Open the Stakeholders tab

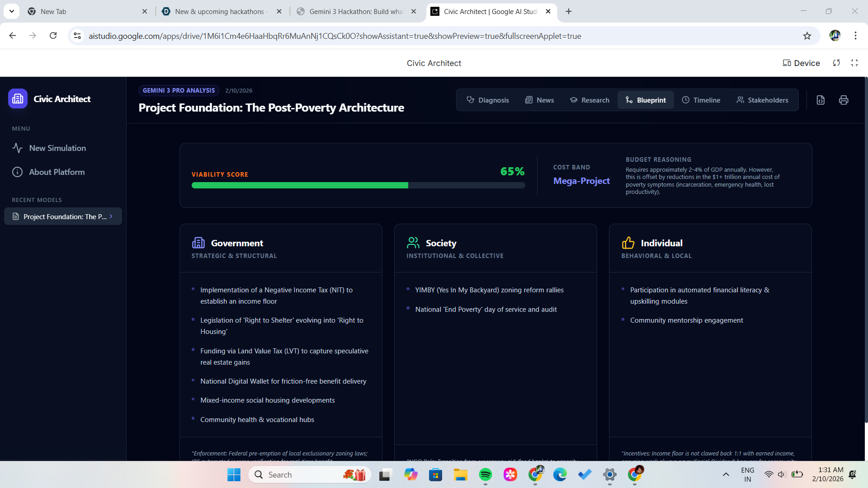click(762, 100)
